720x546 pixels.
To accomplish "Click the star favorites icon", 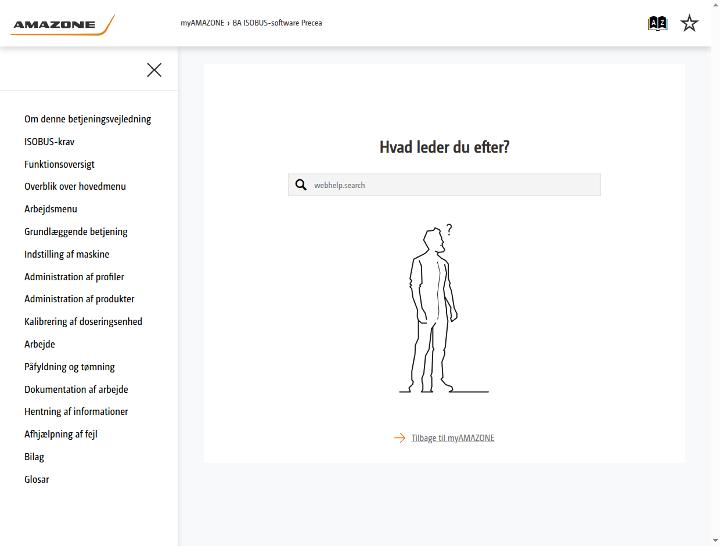I will (689, 23).
